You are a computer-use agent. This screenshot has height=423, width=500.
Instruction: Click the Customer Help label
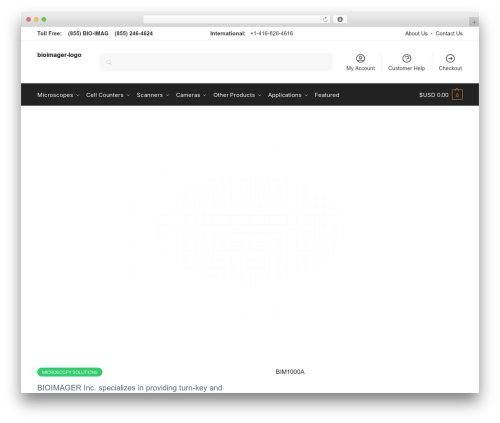pos(406,68)
